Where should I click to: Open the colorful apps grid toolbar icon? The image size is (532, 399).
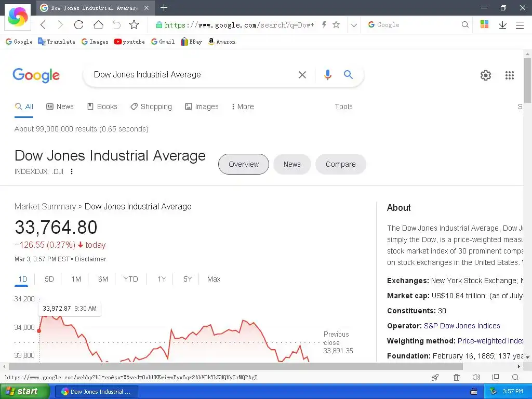(485, 24)
